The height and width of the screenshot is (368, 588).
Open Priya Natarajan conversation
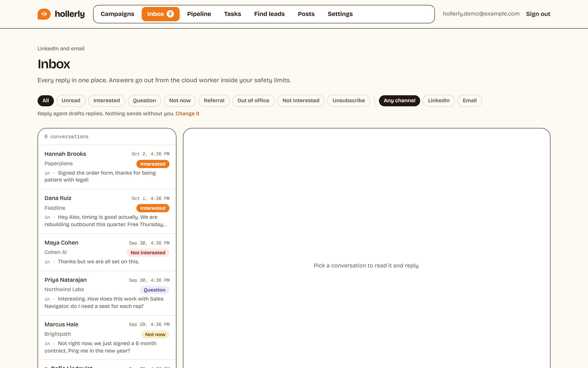click(x=107, y=293)
